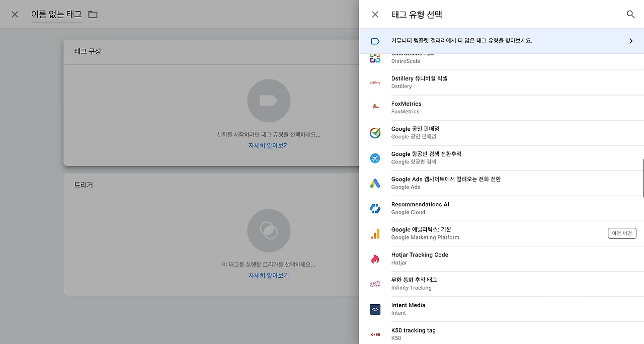644x344 pixels.
Task: Click the Recommendations AI icon
Action: pyautogui.click(x=375, y=208)
